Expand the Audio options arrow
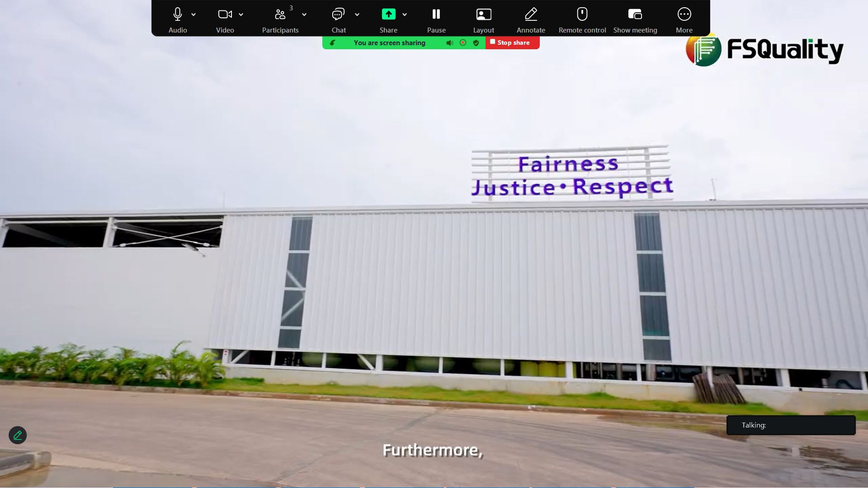The image size is (868, 488). pos(193,14)
